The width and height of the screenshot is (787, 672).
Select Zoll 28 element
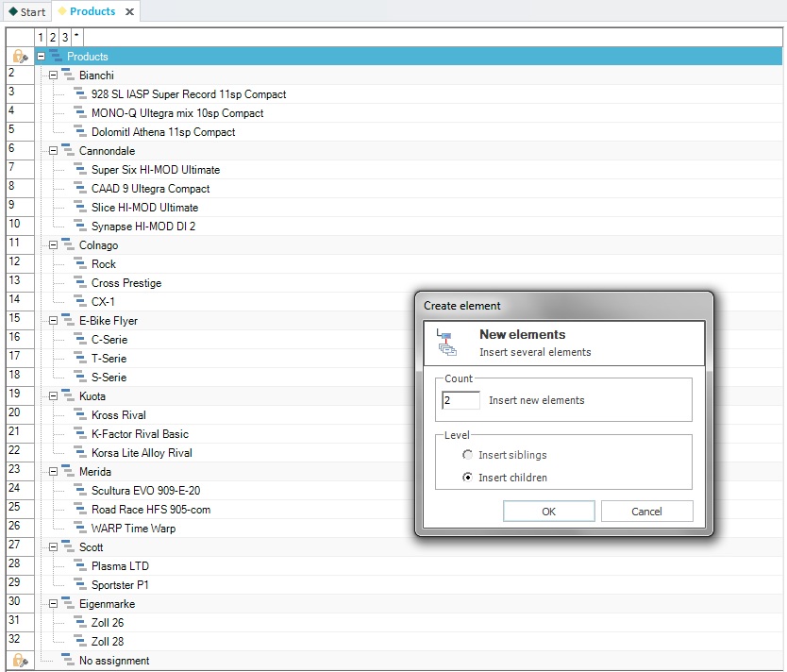[x=108, y=641]
